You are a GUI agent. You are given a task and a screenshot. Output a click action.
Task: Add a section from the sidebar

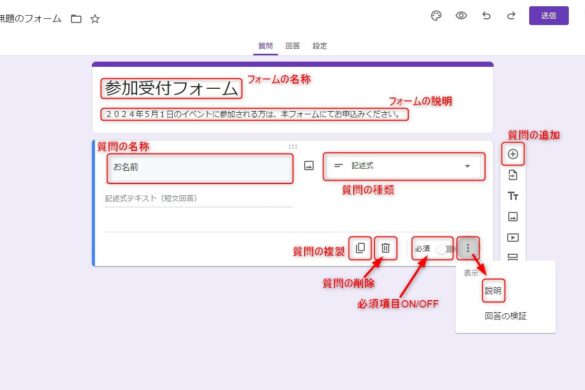[x=513, y=257]
